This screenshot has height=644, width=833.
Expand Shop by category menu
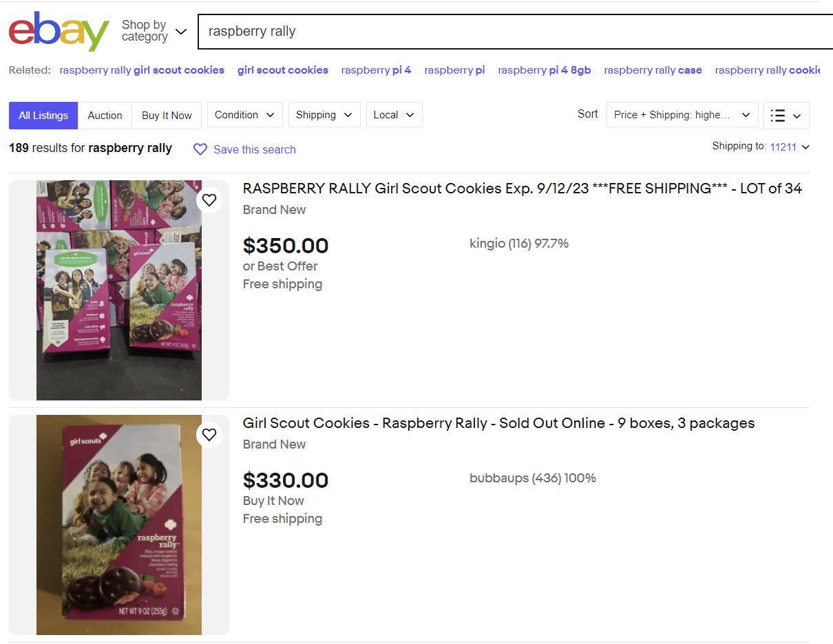point(154,31)
